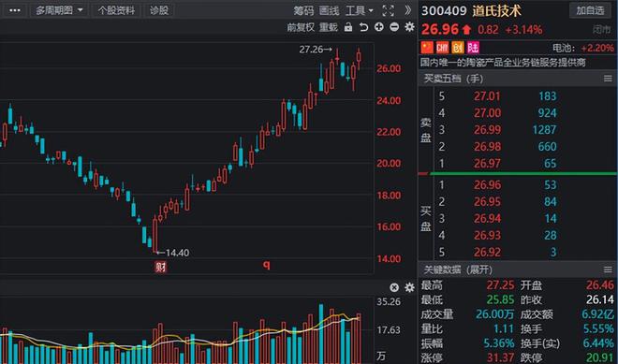
Task: Click sell level 3 price 26.99
Action: tap(487, 130)
